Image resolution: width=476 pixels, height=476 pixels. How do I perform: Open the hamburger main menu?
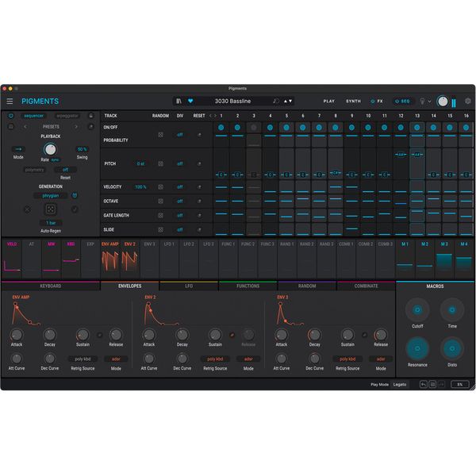[x=10, y=102]
